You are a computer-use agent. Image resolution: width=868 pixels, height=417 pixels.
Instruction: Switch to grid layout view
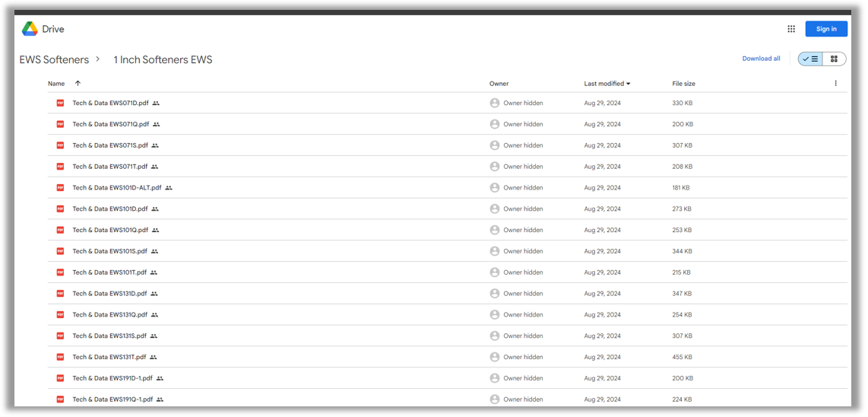(x=834, y=59)
